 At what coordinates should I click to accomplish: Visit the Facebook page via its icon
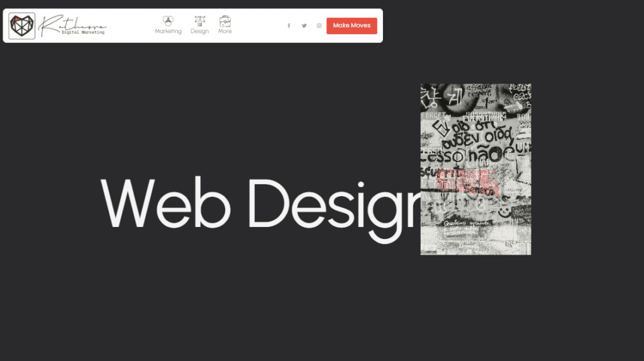[x=289, y=26]
